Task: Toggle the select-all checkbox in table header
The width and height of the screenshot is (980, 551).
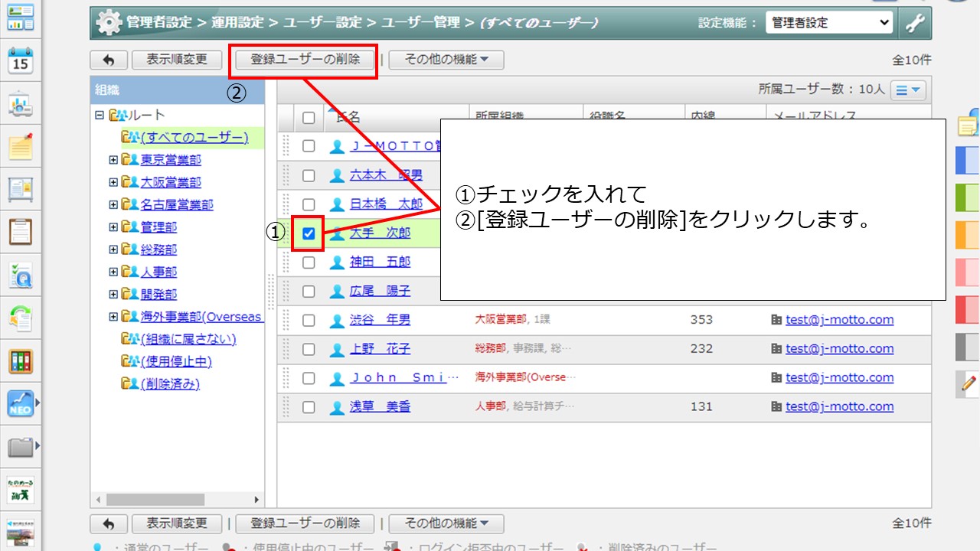Action: (309, 117)
